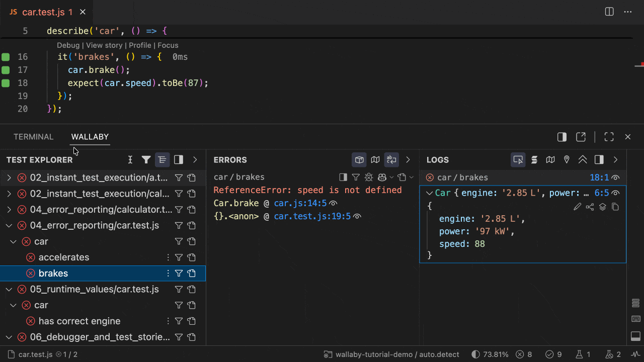Click the open-in-new-window icon in the panel bar
Screen dimensions: 644x362
[581, 137]
